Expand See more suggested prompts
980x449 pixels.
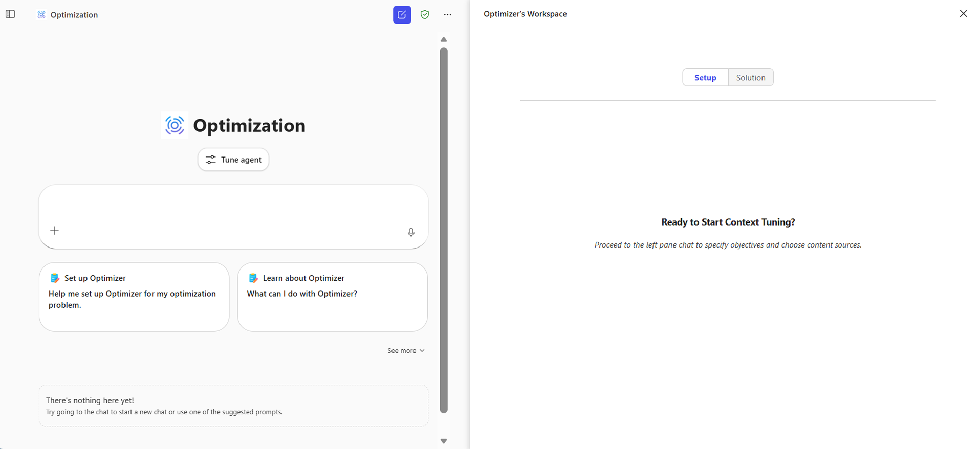point(406,351)
